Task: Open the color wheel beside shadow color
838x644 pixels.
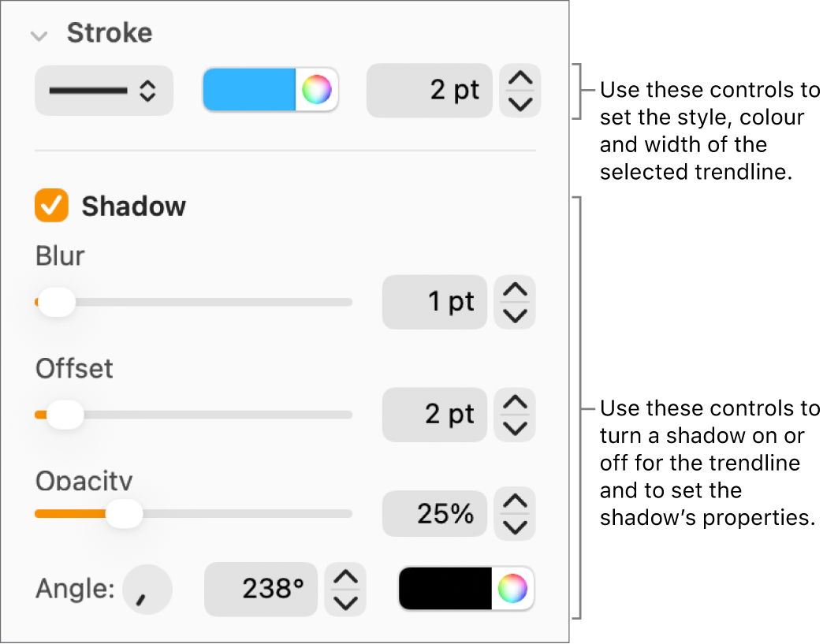Action: (513, 589)
